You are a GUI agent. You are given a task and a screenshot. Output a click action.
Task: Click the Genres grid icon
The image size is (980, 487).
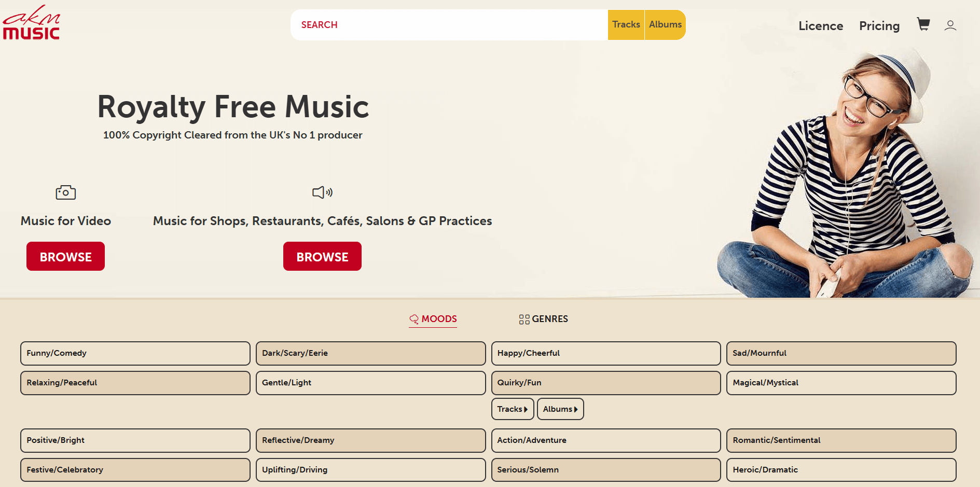[x=524, y=319]
